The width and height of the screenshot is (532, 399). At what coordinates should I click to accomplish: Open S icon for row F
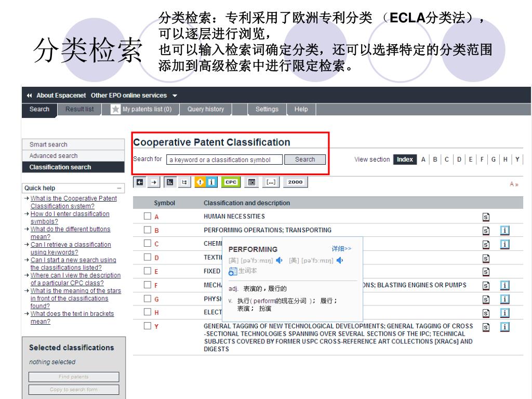[486, 286]
